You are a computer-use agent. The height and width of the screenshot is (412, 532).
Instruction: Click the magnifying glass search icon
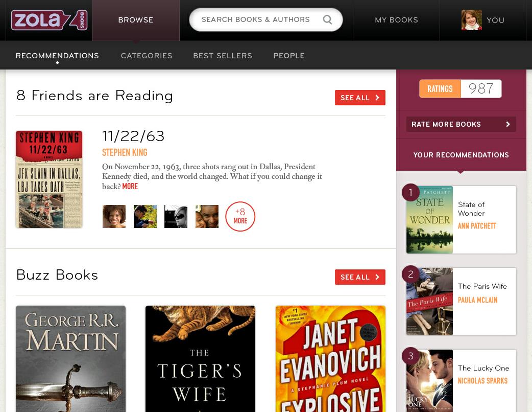tap(327, 20)
